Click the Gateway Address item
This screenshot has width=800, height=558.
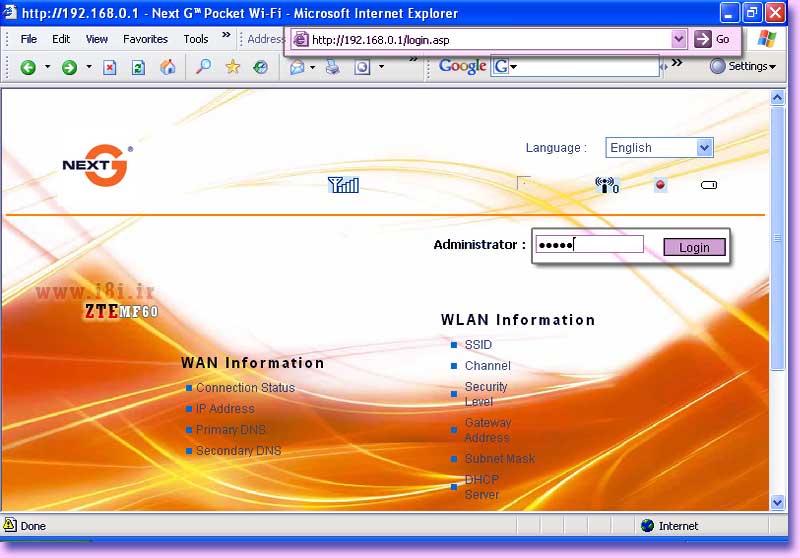coord(488,430)
